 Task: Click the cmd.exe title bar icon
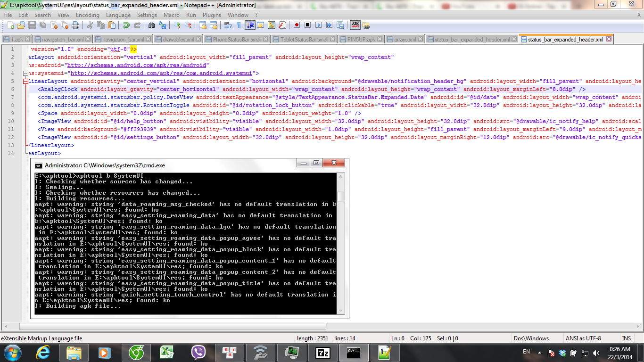pyautogui.click(x=38, y=165)
